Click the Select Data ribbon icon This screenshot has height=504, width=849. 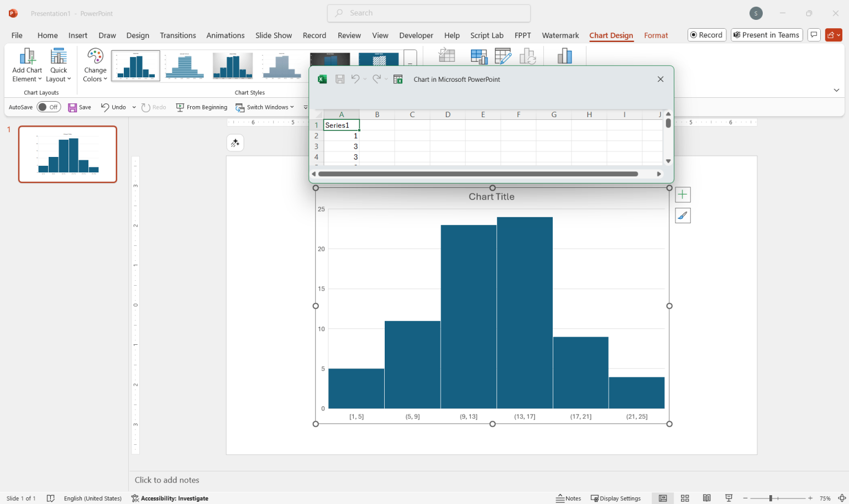point(479,55)
